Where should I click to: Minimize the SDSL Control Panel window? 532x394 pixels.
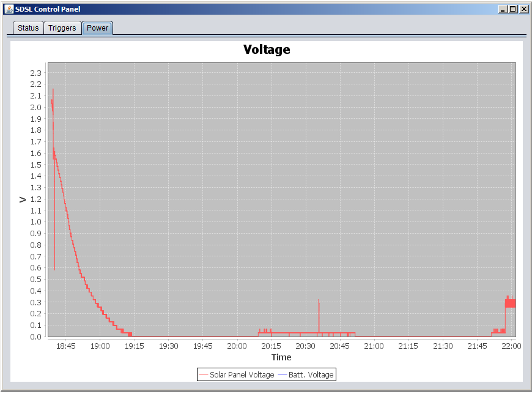point(503,9)
